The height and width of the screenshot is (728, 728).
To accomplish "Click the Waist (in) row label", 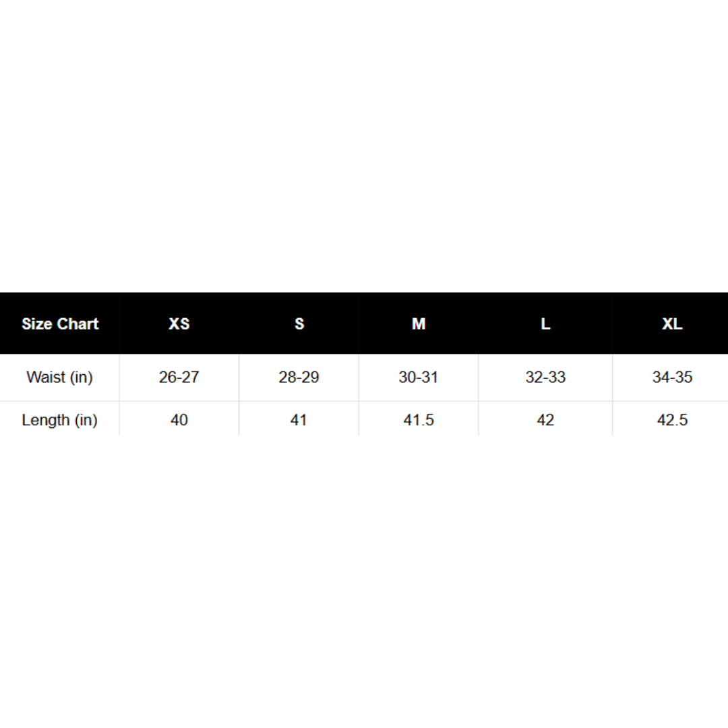I will coord(60,377).
